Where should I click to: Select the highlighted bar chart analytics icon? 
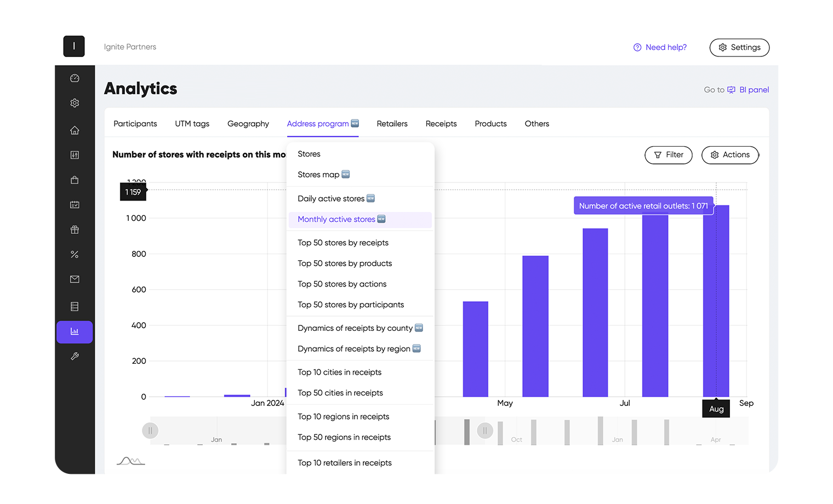click(74, 331)
